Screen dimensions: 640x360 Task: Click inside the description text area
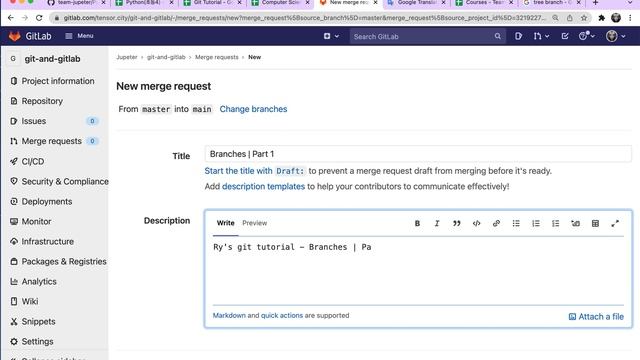click(x=418, y=270)
